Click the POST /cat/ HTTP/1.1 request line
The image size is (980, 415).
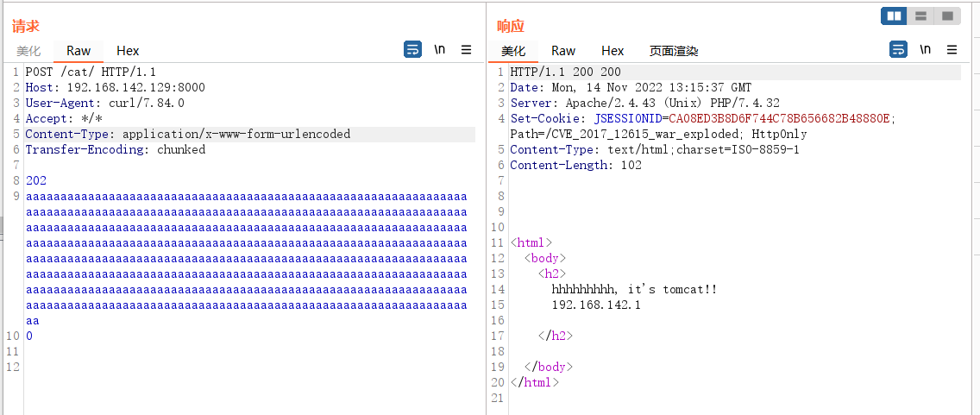[x=91, y=72]
